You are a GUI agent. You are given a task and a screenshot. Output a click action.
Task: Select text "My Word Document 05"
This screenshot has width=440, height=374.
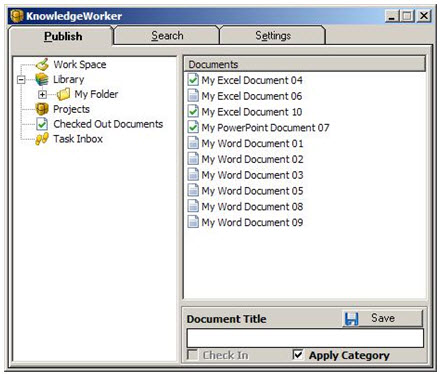(x=252, y=191)
